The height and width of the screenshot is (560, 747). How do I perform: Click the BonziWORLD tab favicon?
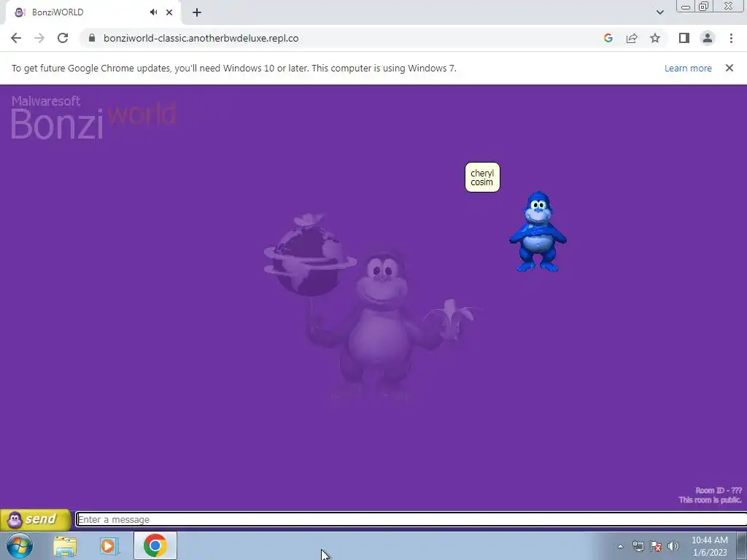pos(20,12)
